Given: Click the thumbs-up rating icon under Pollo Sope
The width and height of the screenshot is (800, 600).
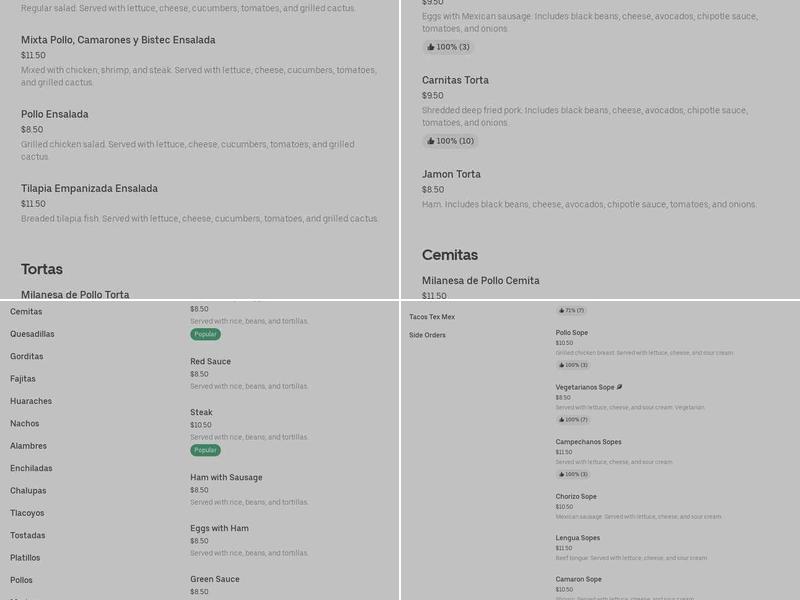Looking at the screenshot, I should tap(561, 365).
